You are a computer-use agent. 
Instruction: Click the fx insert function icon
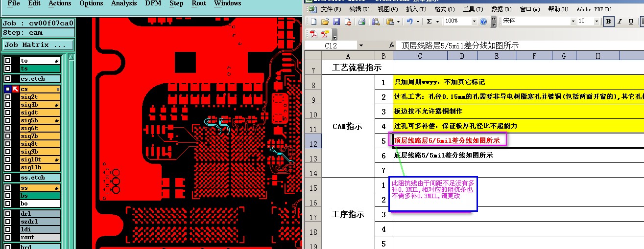pos(392,45)
